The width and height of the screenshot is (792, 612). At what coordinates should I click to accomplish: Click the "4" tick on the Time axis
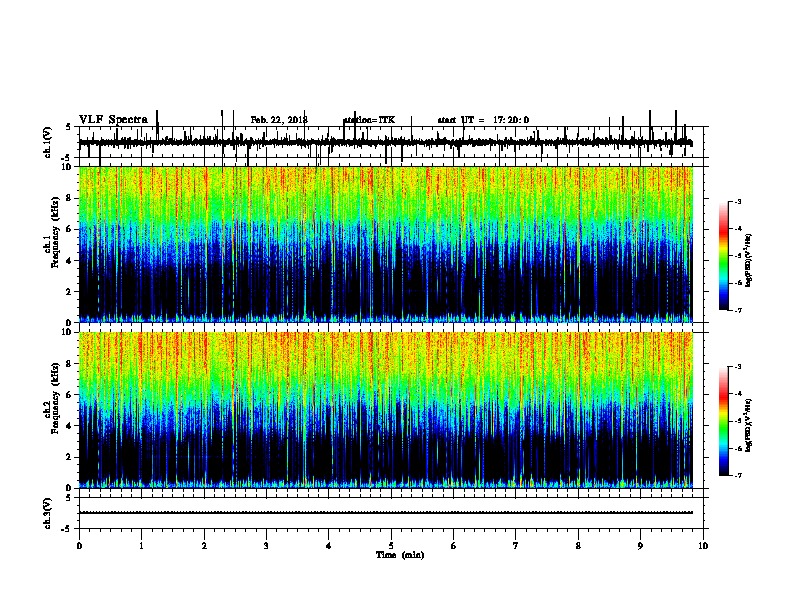(x=329, y=546)
